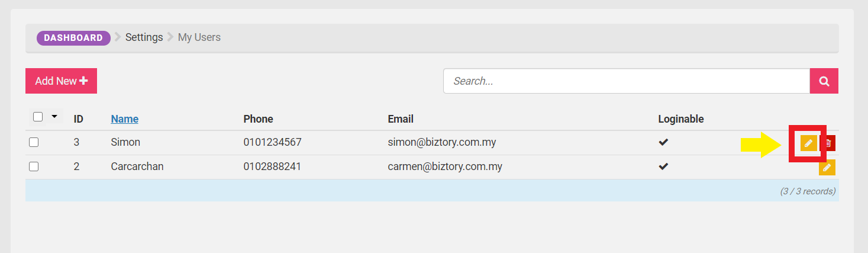Viewport: 868px width, 253px height.
Task: Click Carcarchan's Loginable checkmark
Action: (663, 167)
